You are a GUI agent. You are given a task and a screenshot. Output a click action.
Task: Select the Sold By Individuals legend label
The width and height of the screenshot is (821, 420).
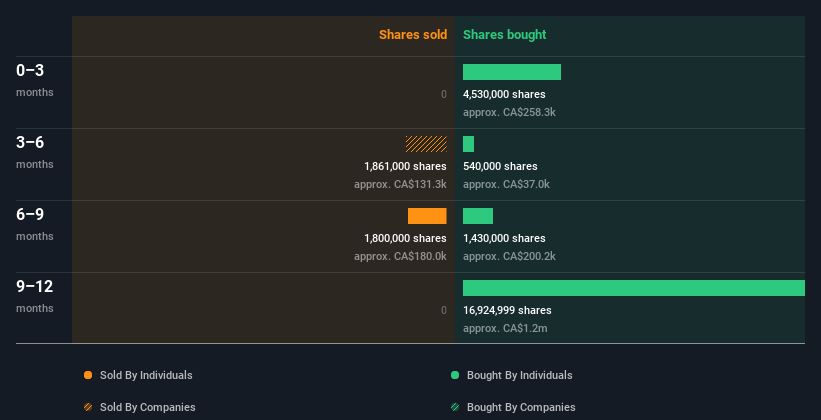pyautogui.click(x=146, y=375)
